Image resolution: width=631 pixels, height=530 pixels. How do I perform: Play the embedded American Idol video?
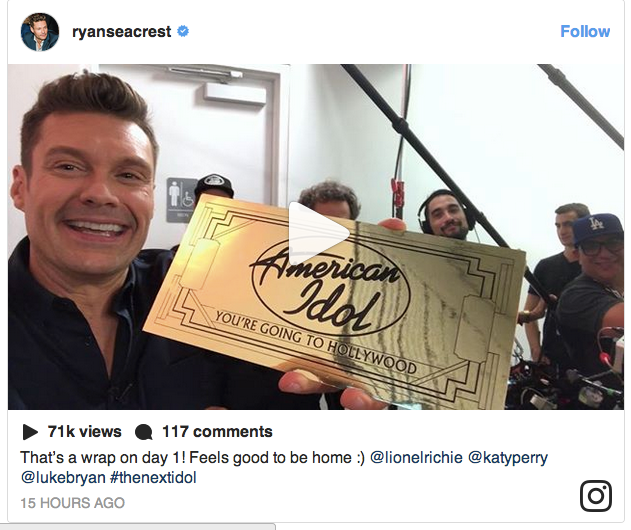(318, 232)
